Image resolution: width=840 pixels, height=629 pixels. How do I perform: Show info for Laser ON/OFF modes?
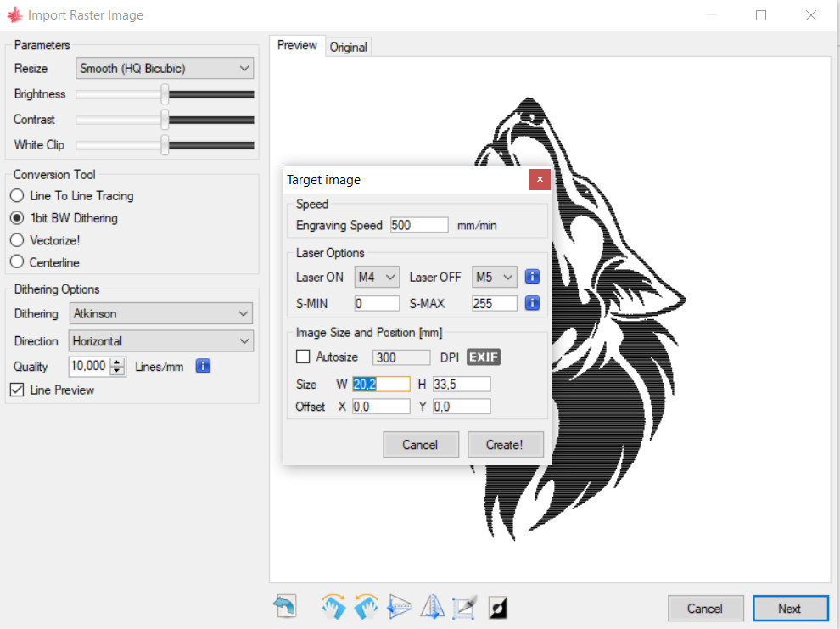tap(532, 277)
